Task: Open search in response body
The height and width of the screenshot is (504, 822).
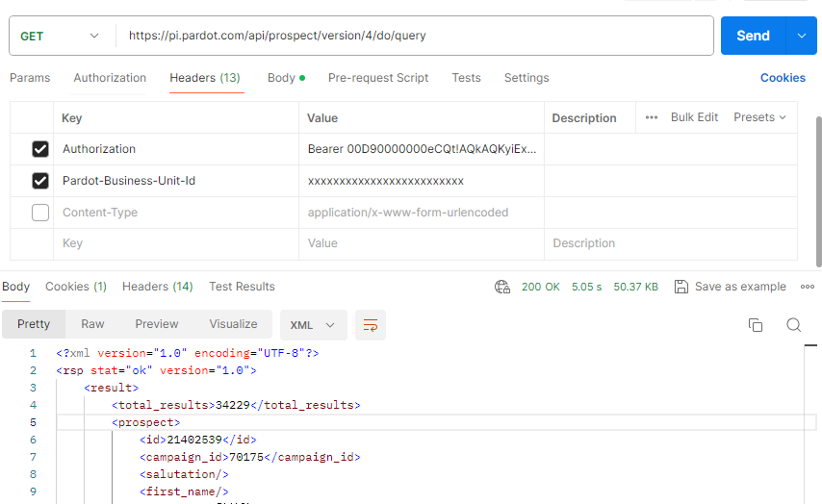Action: (x=794, y=325)
